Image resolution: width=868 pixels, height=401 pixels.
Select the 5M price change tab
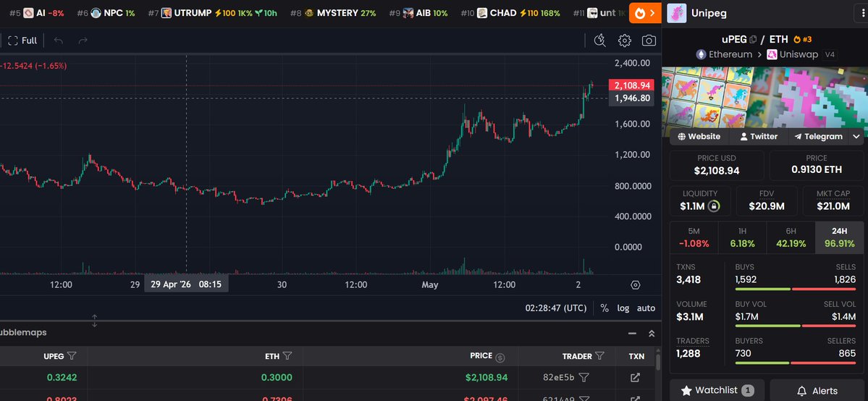click(694, 237)
